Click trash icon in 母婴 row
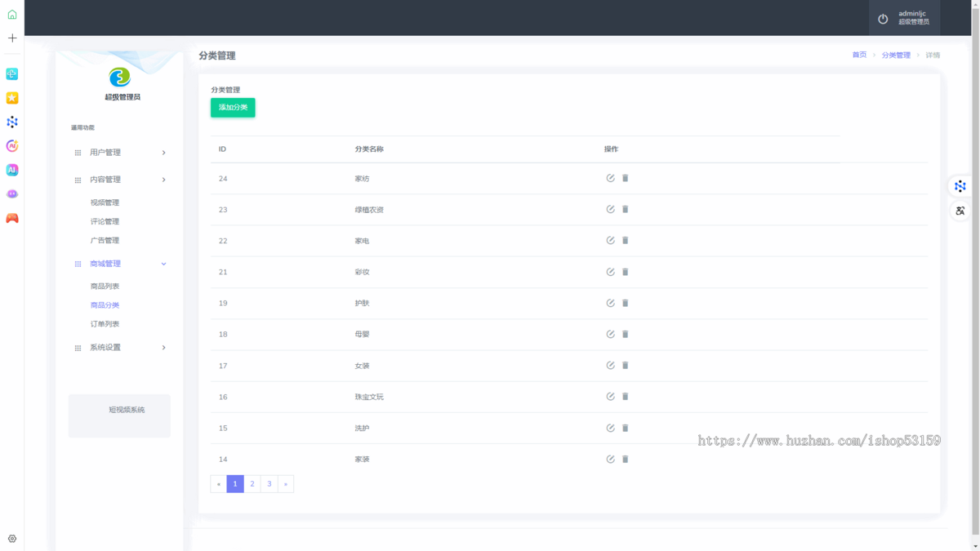Viewport: 980px width, 551px height. tap(626, 335)
